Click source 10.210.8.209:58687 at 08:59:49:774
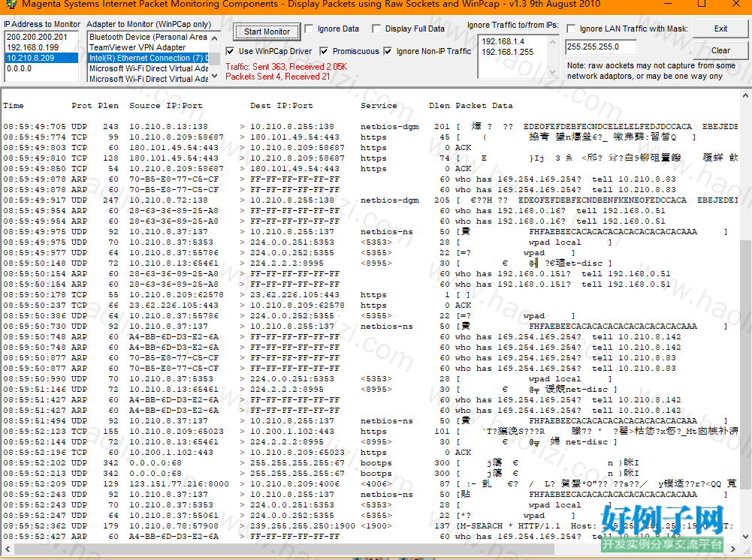752x560 pixels. pyautogui.click(x=177, y=137)
